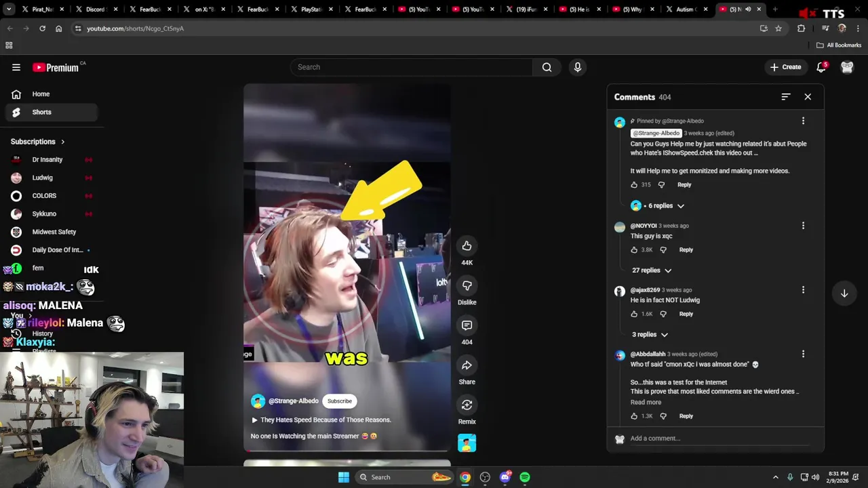Reply to @Abbdallahh comment
Image resolution: width=868 pixels, height=488 pixels.
coord(686,416)
